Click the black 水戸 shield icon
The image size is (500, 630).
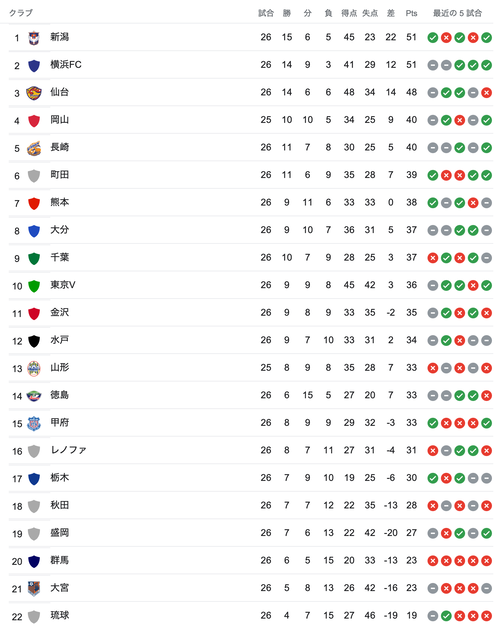[34, 341]
